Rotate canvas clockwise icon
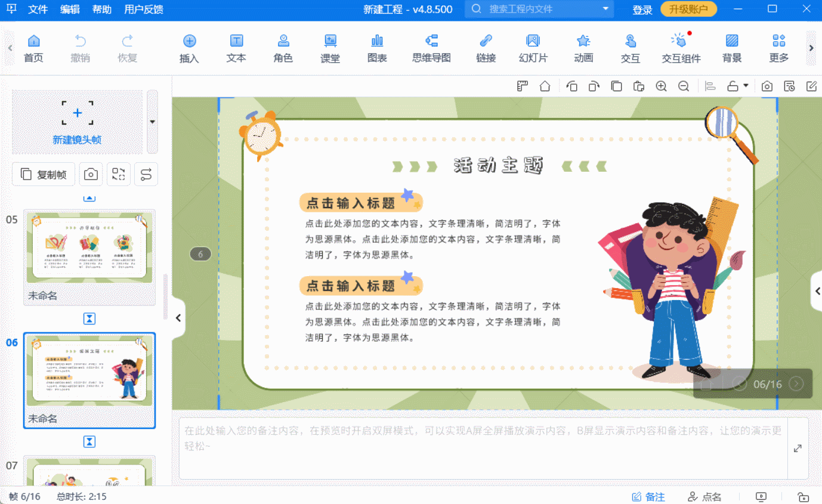The image size is (822, 504). [x=594, y=86]
